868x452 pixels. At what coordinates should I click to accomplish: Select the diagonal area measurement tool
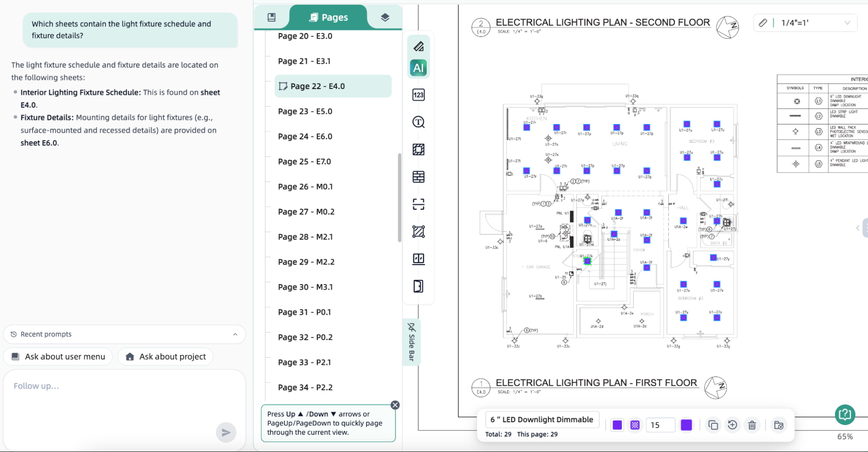[x=419, y=232]
